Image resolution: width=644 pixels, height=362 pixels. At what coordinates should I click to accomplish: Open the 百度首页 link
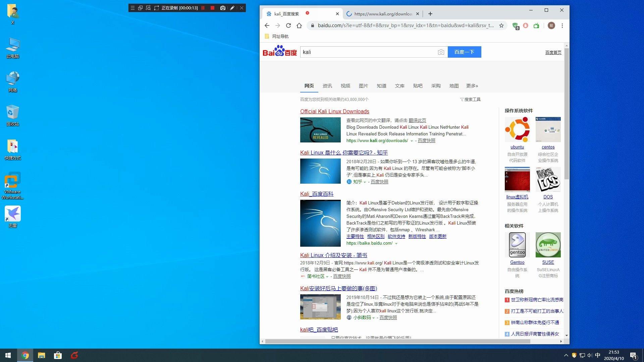(553, 53)
